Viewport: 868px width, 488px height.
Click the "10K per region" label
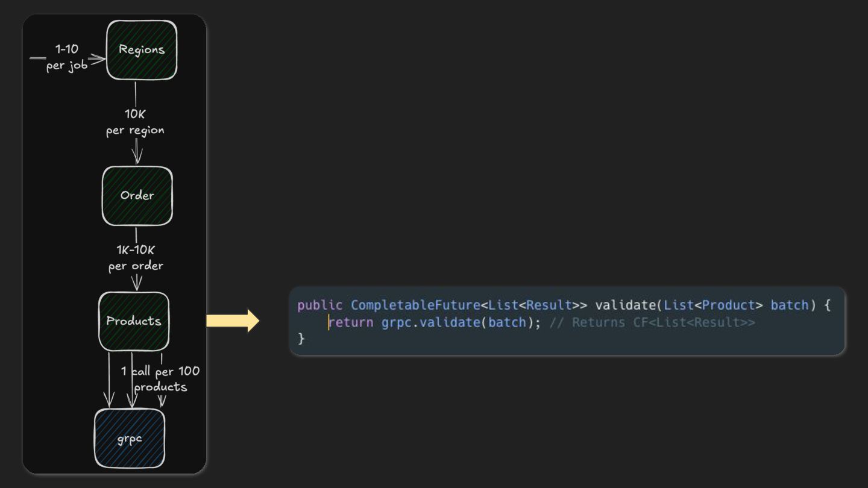135,122
